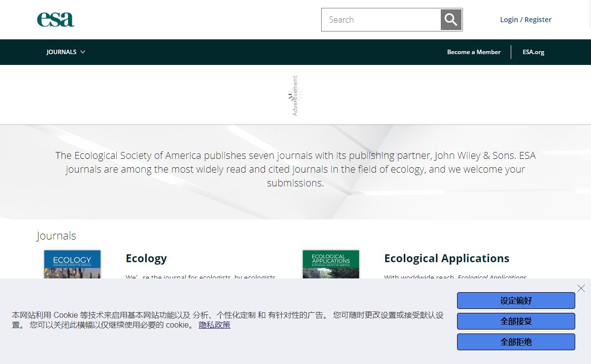591x364 pixels.
Task: Expand the JOURNALS dropdown menu
Action: click(66, 52)
